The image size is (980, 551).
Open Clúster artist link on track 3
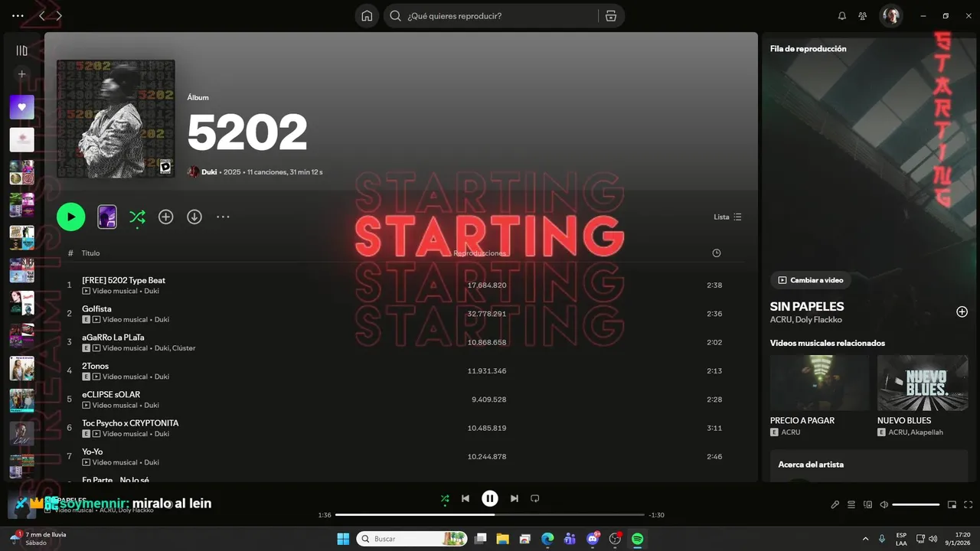click(x=184, y=348)
